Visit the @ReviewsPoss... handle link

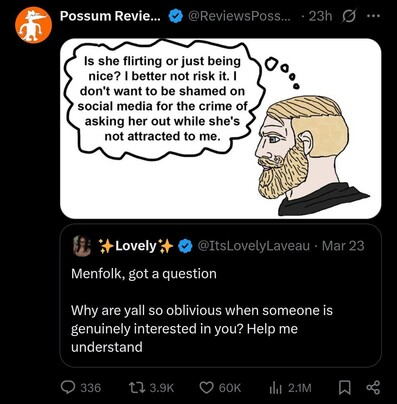[239, 16]
